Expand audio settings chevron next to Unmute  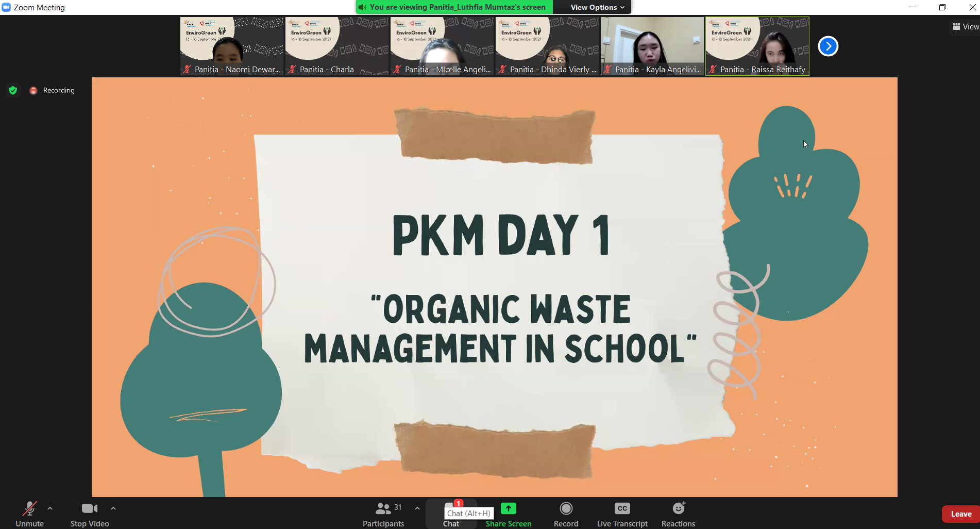[49, 507]
